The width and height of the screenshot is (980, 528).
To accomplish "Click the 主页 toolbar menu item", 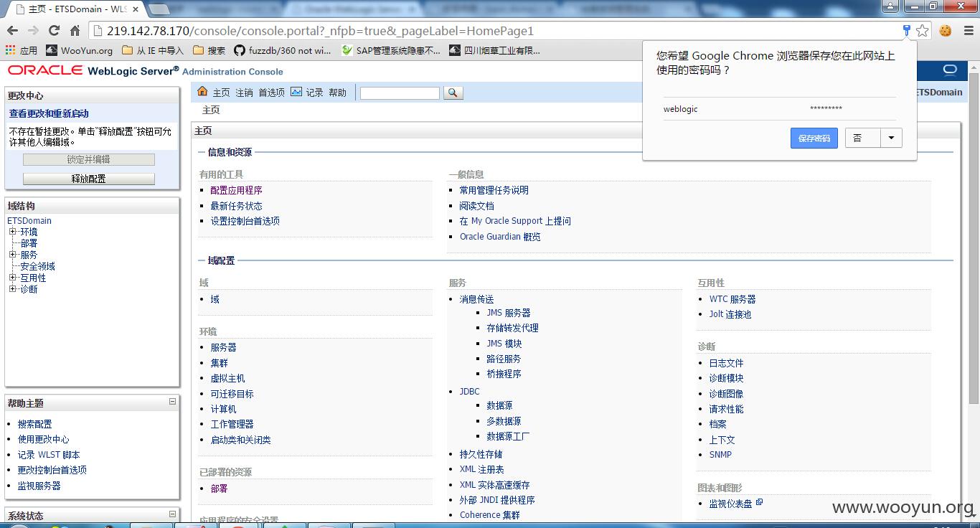I will pyautogui.click(x=222, y=93).
